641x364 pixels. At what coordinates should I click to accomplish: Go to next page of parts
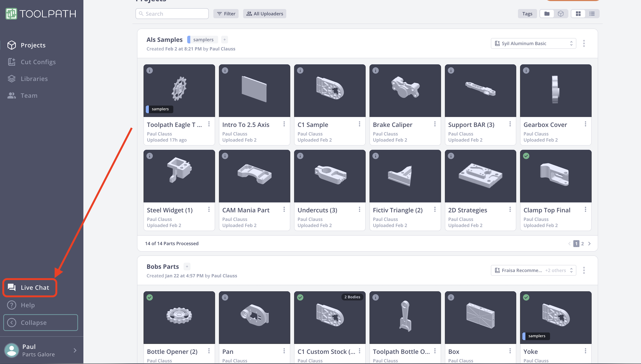point(589,243)
